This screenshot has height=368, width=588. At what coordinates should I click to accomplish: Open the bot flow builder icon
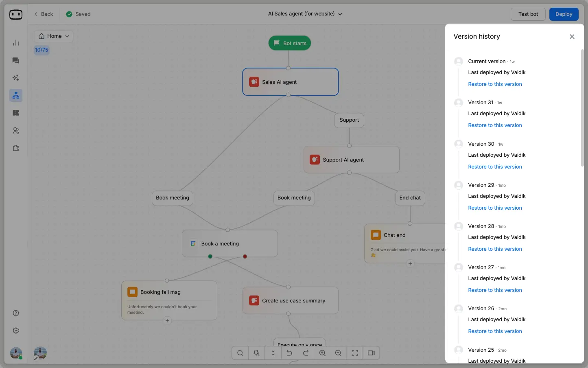[15, 95]
